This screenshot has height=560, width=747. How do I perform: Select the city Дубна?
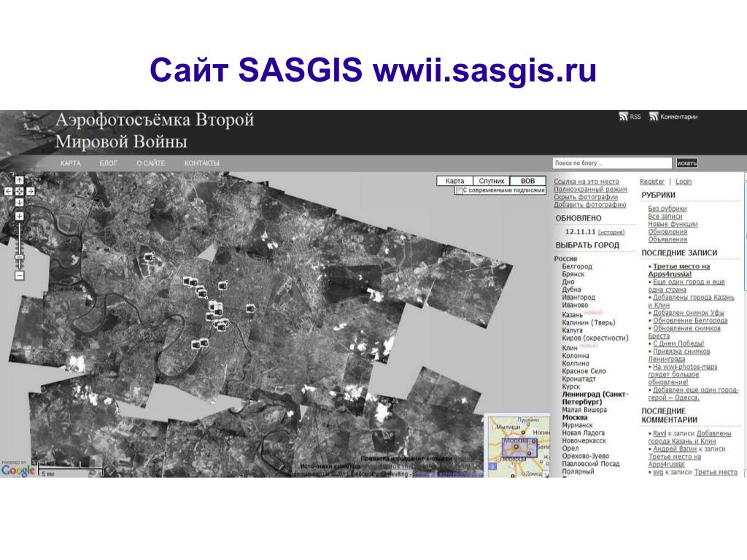coord(571,289)
